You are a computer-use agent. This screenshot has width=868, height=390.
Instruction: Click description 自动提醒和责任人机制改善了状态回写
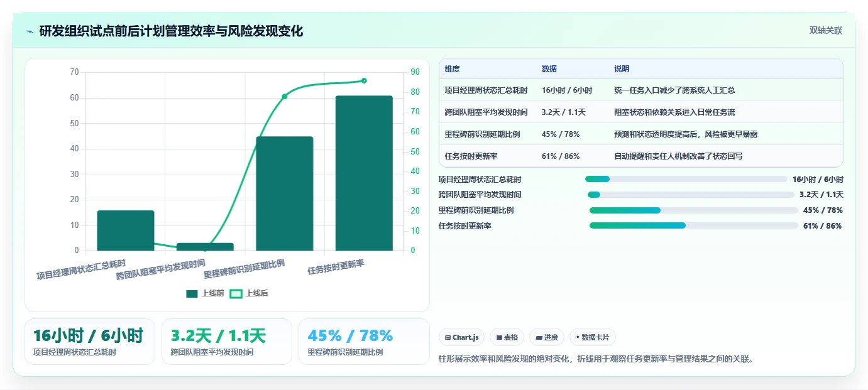(678, 156)
